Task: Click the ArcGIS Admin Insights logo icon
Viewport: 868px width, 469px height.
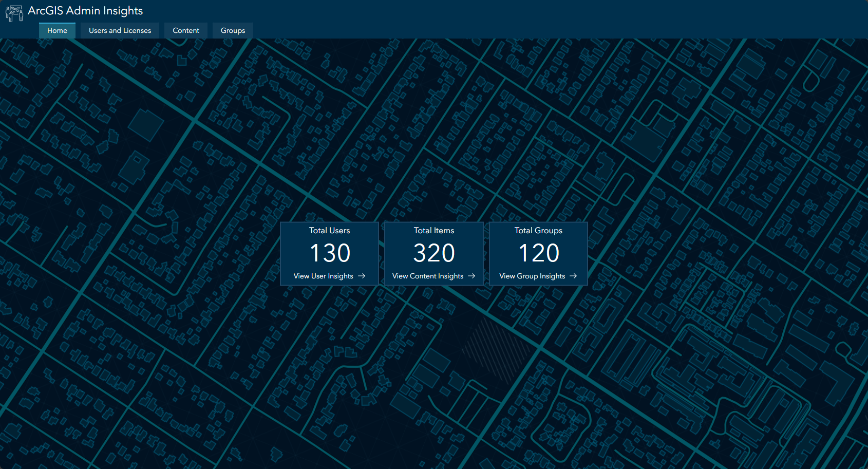Action: pyautogui.click(x=14, y=13)
